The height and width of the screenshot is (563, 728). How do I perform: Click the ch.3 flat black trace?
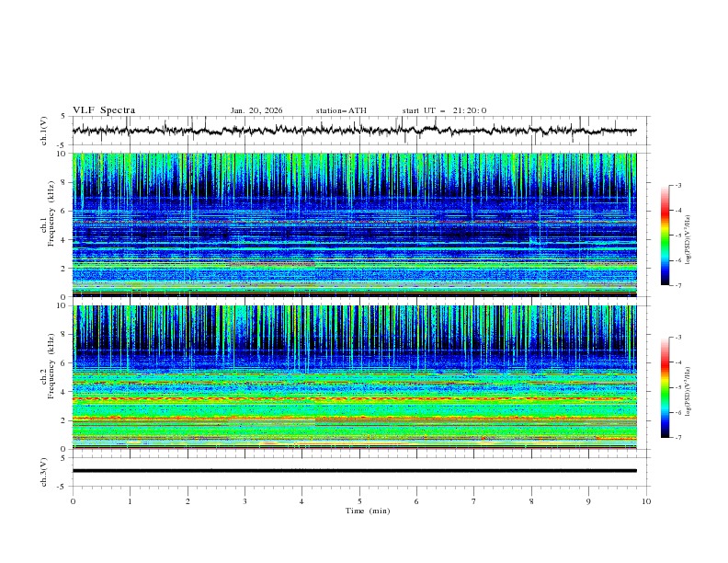coord(355,471)
